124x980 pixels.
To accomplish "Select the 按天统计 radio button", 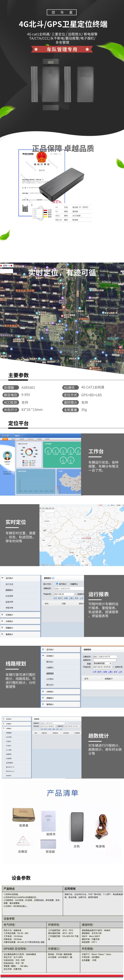I will click(x=57, y=584).
